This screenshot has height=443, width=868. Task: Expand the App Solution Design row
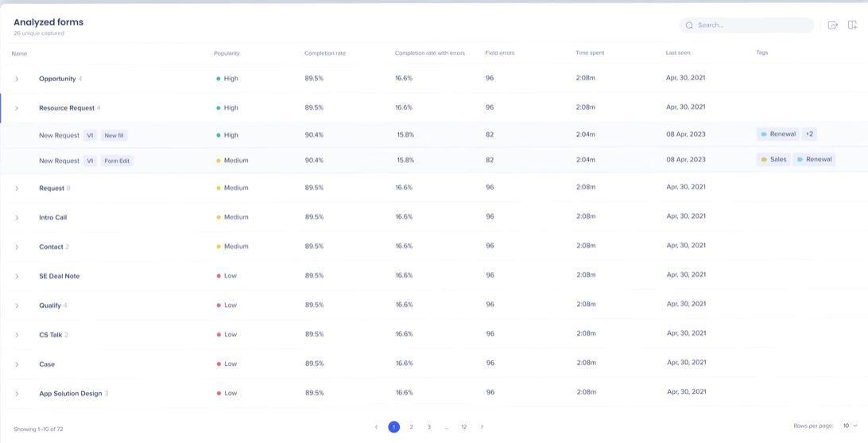17,394
